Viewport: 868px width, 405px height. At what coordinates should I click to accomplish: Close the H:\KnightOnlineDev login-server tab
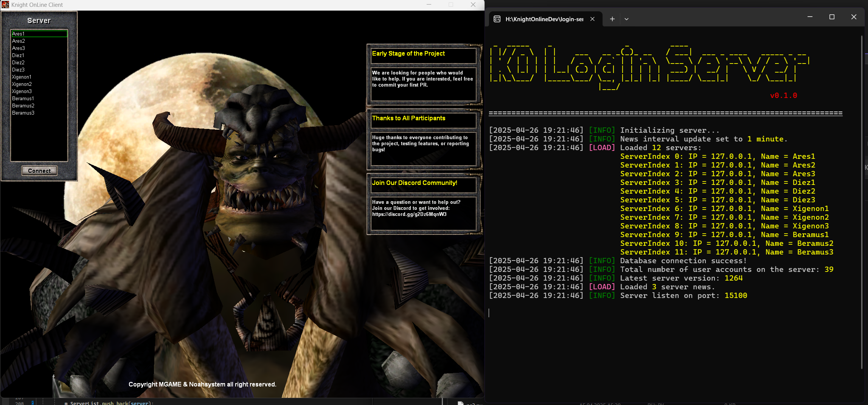(x=592, y=19)
